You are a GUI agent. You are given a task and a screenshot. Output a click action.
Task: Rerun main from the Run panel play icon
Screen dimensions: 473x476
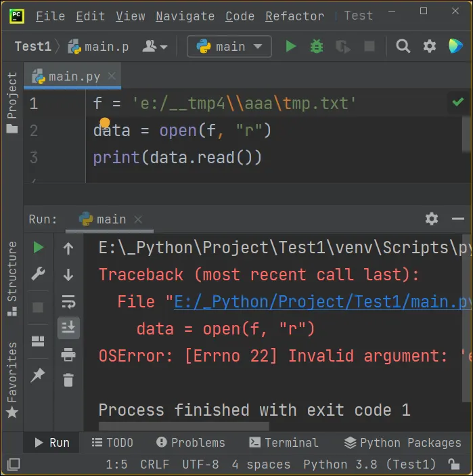click(38, 247)
